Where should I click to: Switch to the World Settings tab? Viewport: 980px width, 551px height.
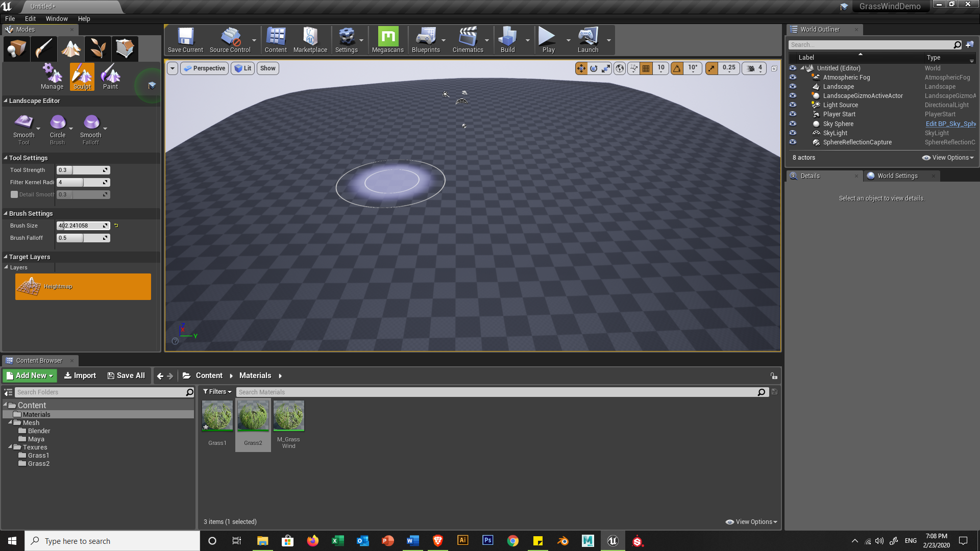pyautogui.click(x=897, y=176)
